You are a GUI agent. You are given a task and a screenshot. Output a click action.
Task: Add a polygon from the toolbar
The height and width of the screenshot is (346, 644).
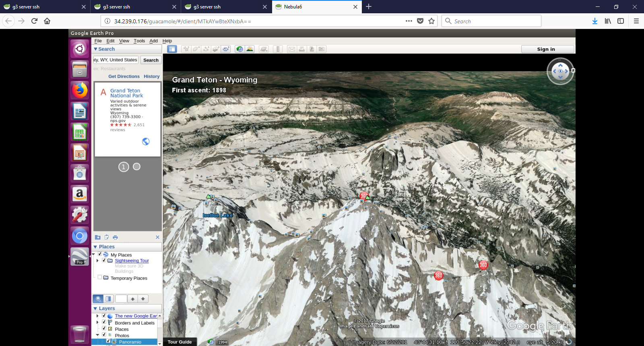coord(196,49)
